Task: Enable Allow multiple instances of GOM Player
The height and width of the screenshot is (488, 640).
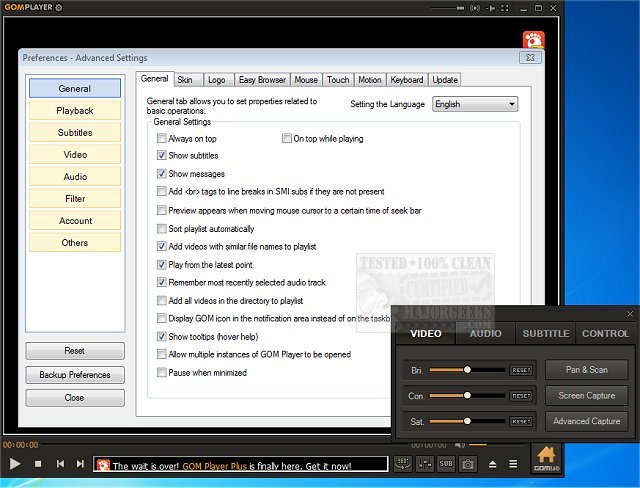Action: coord(162,354)
